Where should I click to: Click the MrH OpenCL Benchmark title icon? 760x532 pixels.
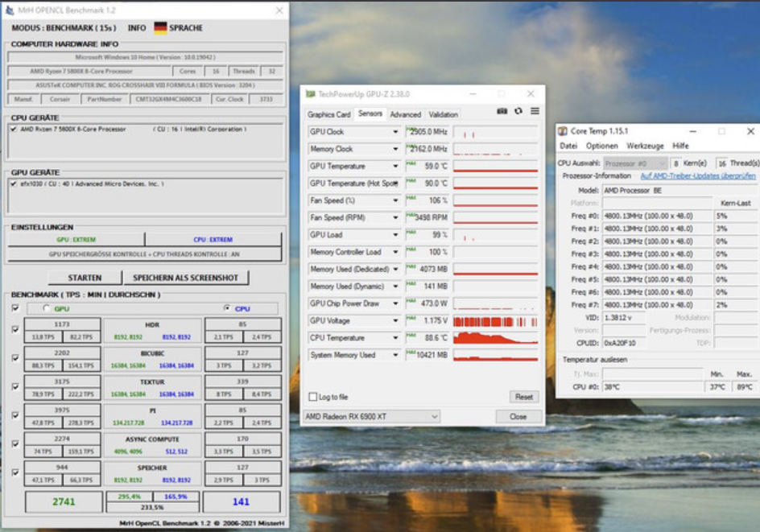[9, 10]
